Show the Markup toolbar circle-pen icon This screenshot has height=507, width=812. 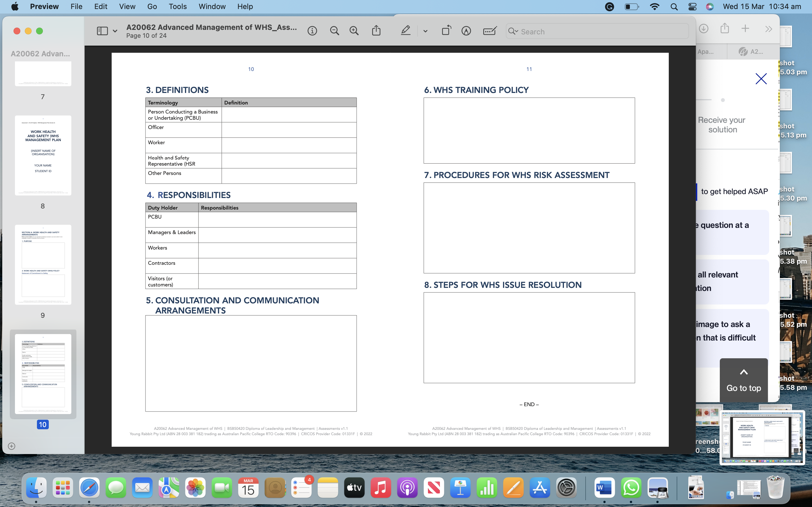(466, 31)
